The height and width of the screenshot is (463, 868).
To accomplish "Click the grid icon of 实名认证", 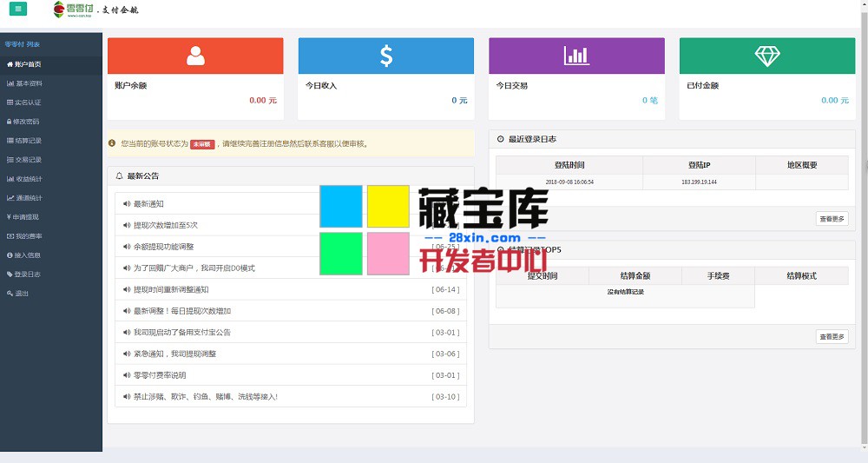I will pyautogui.click(x=10, y=103).
